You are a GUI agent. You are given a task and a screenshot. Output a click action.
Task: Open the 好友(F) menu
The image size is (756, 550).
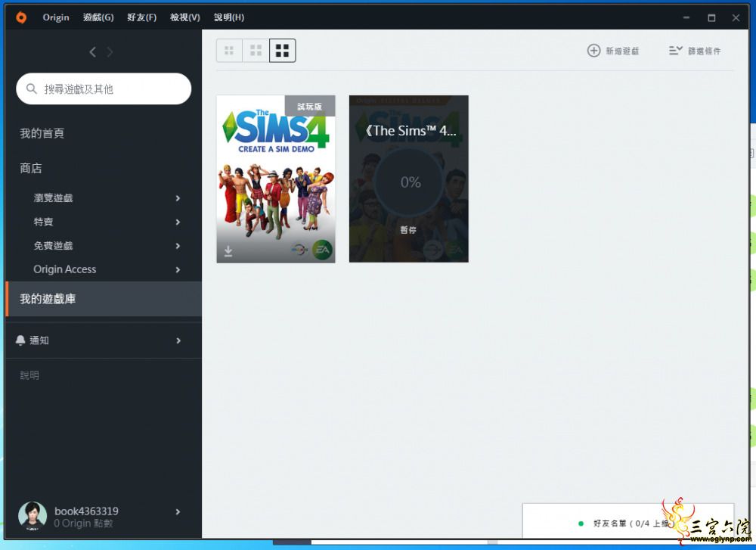(142, 17)
